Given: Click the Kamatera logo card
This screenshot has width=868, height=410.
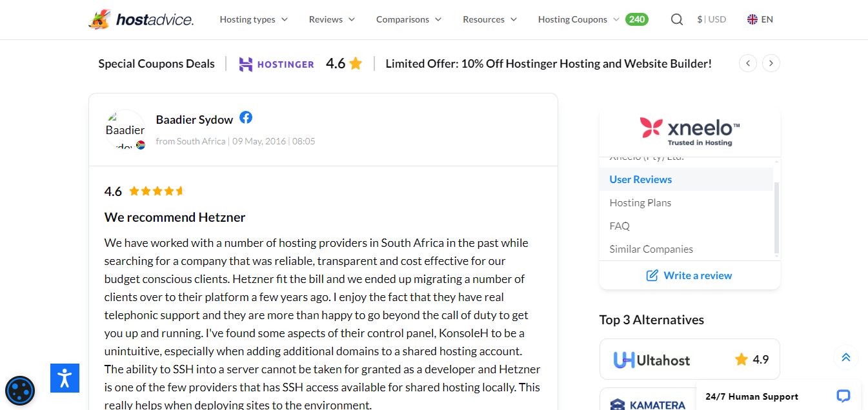Looking at the screenshot, I should tap(648, 405).
